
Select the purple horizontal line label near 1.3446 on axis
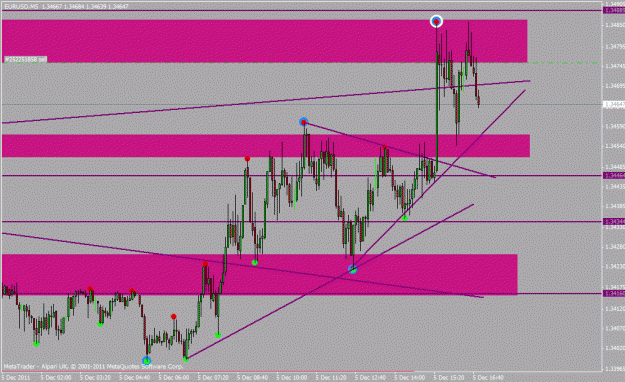(x=614, y=175)
